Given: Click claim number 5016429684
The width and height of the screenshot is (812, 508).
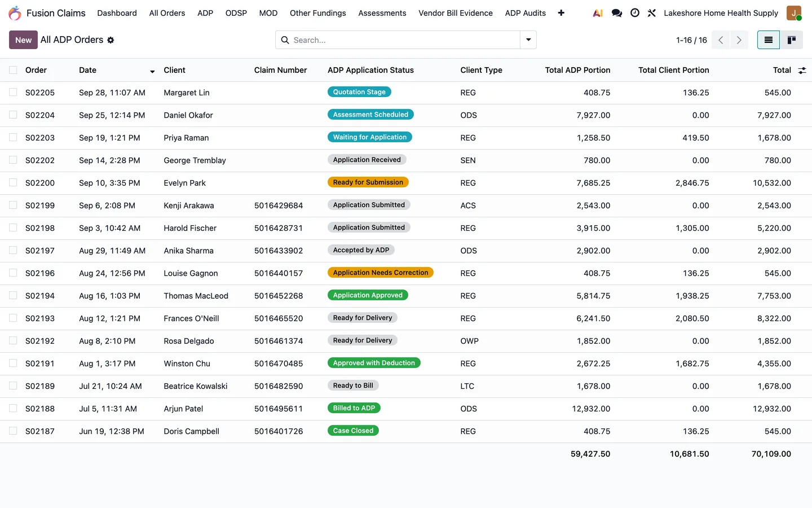Looking at the screenshot, I should point(279,205).
